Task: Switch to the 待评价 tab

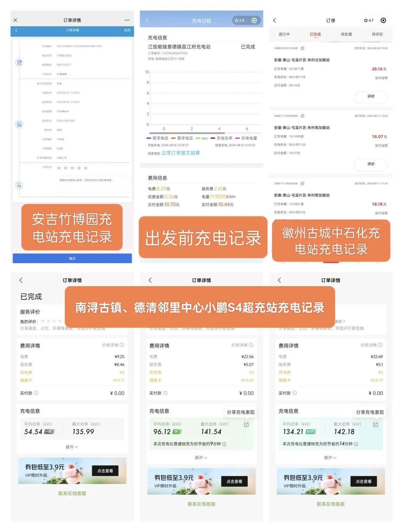Action: (x=377, y=34)
